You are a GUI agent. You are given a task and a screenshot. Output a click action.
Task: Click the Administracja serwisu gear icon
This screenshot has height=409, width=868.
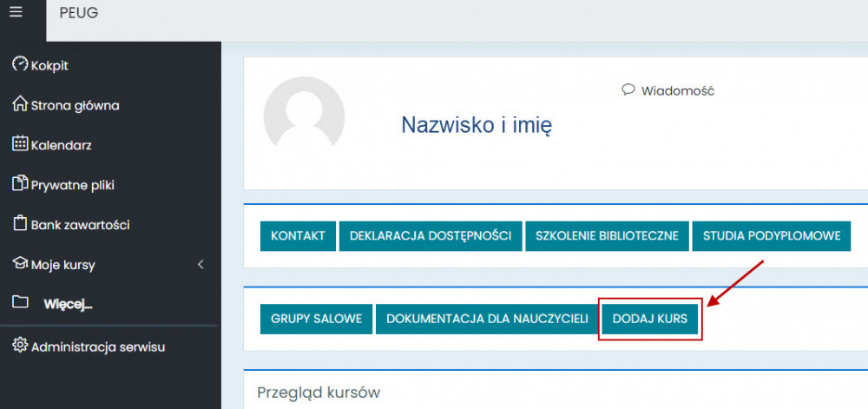[20, 346]
